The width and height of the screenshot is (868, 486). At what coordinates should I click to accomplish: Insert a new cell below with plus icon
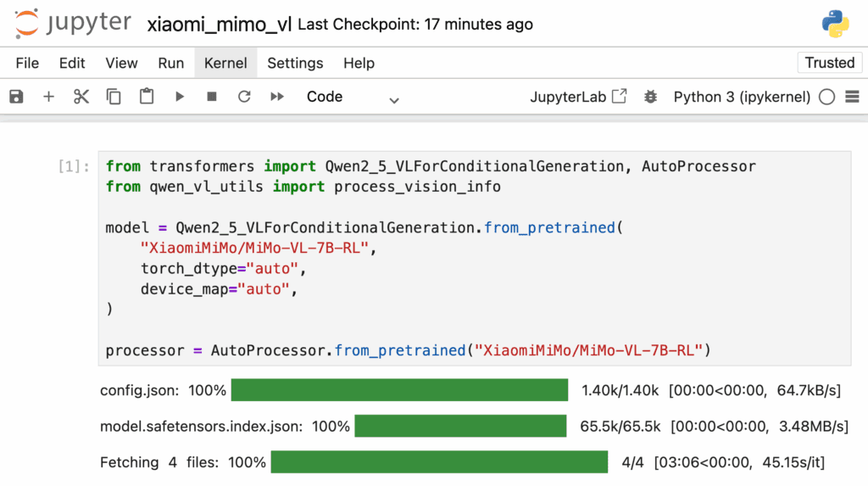48,97
